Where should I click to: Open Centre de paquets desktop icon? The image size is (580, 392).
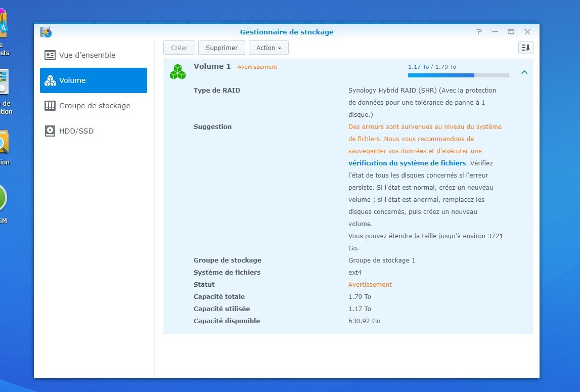(x=3, y=25)
